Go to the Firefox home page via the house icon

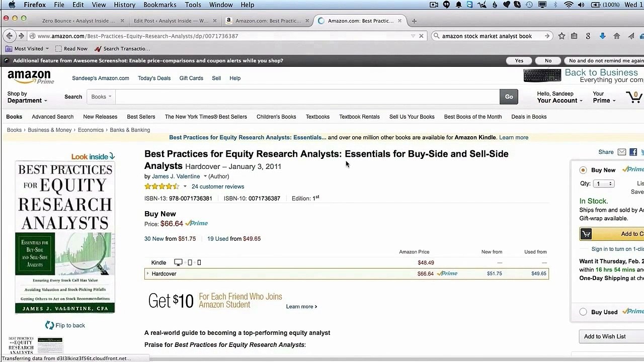(616, 36)
